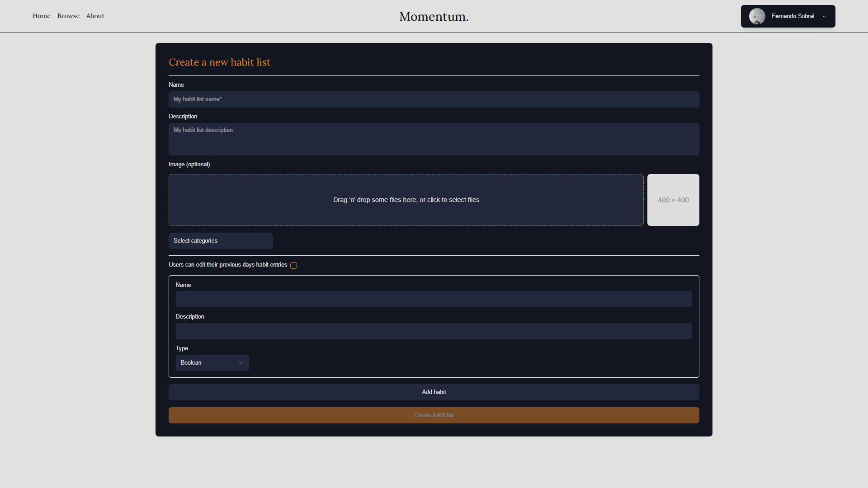Click the chevron arrow in Type dropdown
The image size is (868, 488).
point(241,363)
